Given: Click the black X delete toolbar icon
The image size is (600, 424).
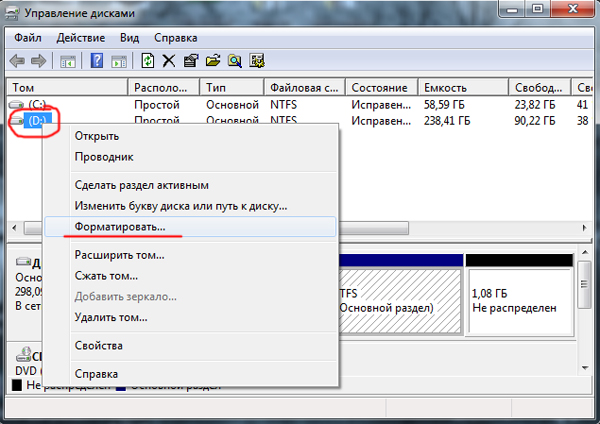Looking at the screenshot, I should click(x=169, y=61).
